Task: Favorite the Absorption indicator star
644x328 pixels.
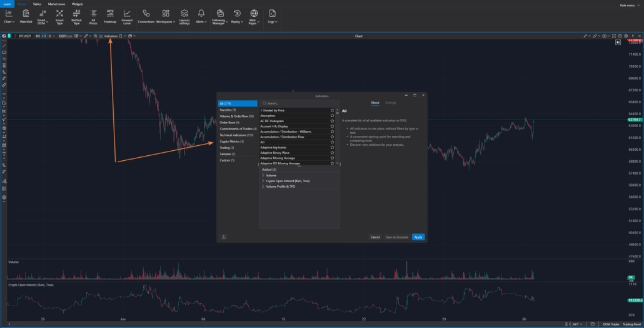Action: 332,116
